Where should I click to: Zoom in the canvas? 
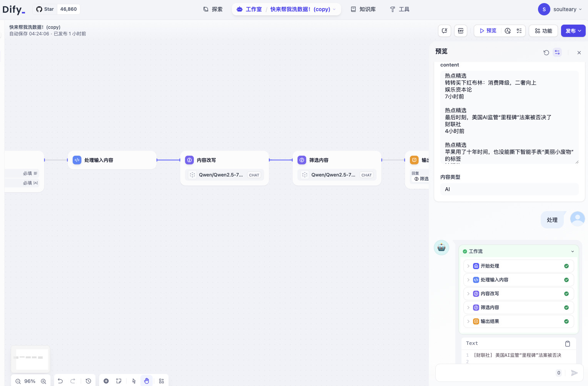click(43, 381)
